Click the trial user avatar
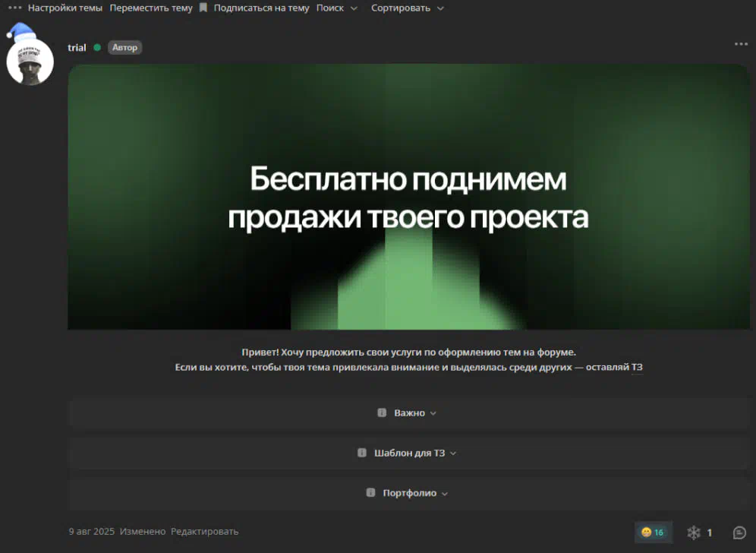This screenshot has height=553, width=756. coord(30,62)
